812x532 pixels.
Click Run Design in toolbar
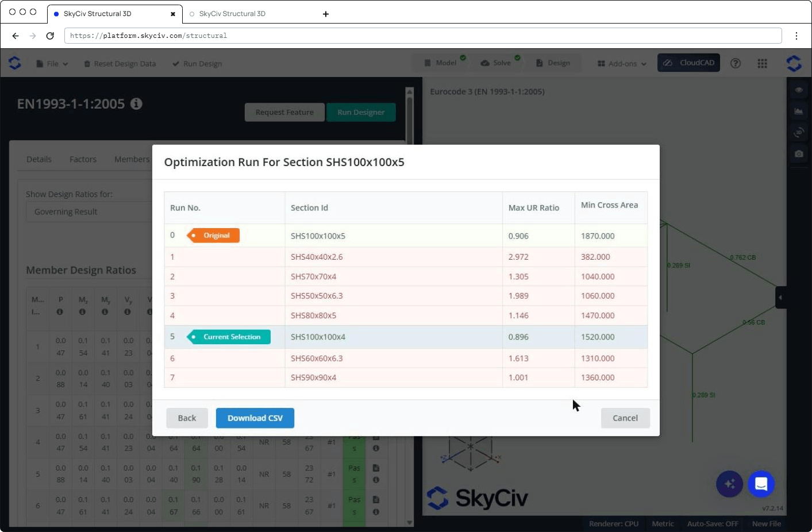(197, 64)
